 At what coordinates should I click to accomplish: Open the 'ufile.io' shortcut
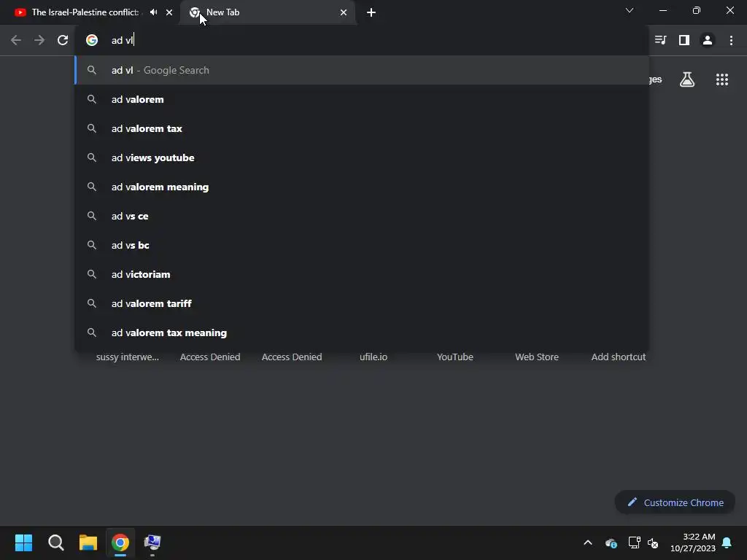point(373,357)
